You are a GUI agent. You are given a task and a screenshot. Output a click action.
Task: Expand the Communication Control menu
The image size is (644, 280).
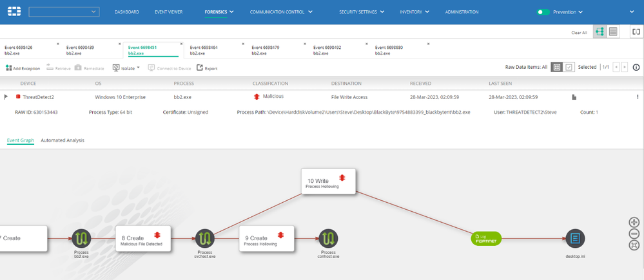pyautogui.click(x=281, y=12)
